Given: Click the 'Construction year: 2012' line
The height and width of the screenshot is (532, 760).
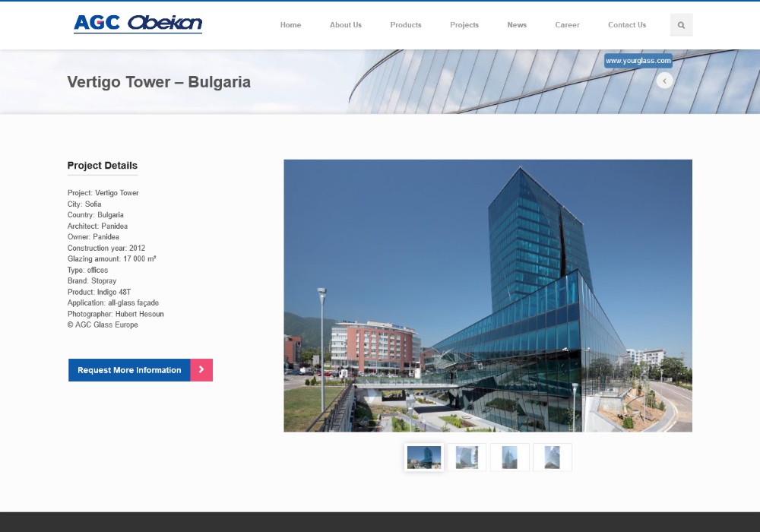Looking at the screenshot, I should click(106, 248).
